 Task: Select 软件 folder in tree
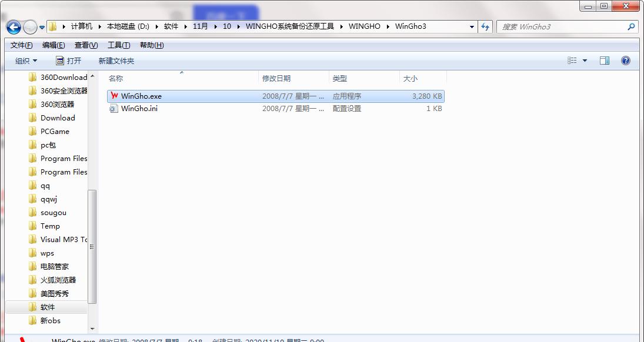48,307
